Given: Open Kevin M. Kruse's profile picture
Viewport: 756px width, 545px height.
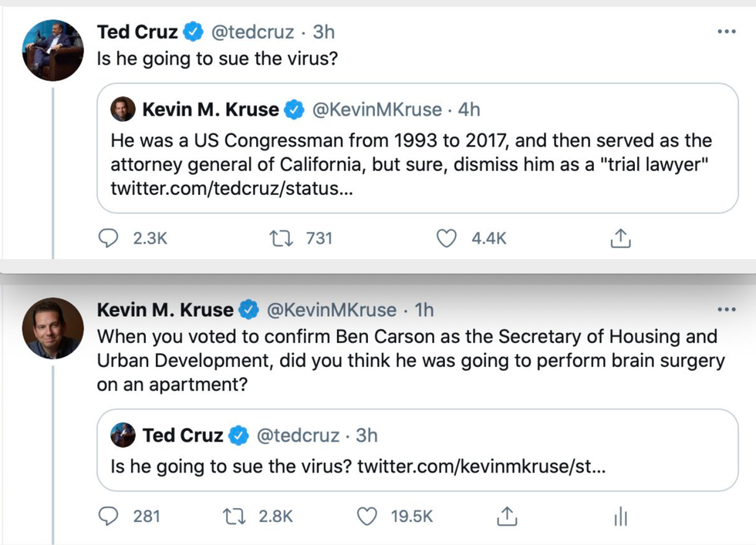Looking at the screenshot, I should pyautogui.click(x=52, y=328).
